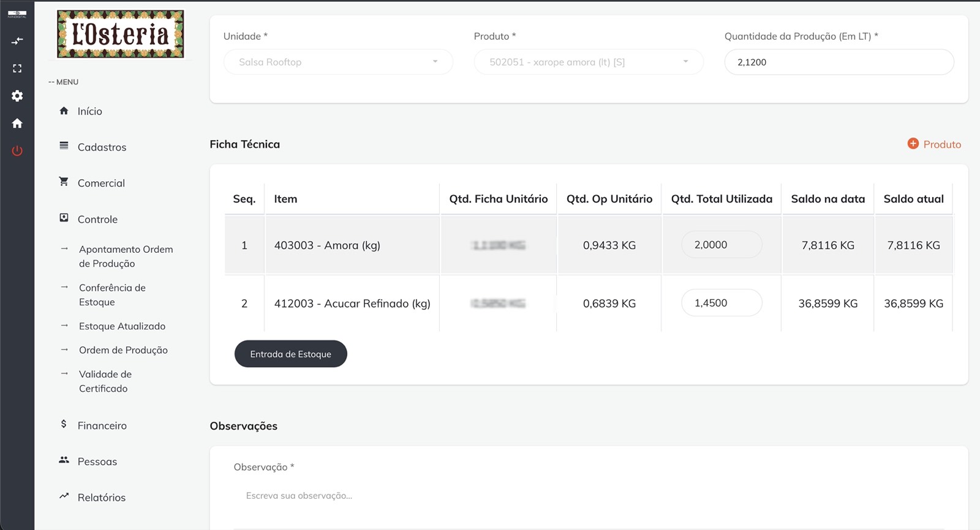Expand the Comercial menu
The width and height of the screenshot is (980, 530).
coord(101,184)
